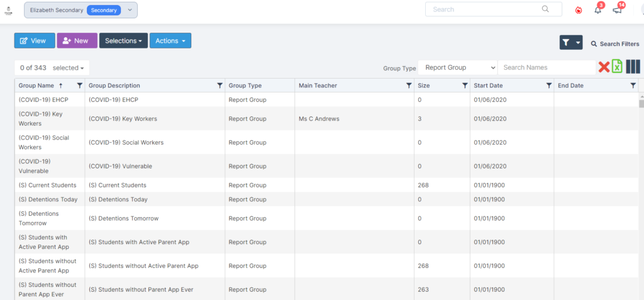Click the purple New button
Screen dimensions: 644x300
(77, 41)
